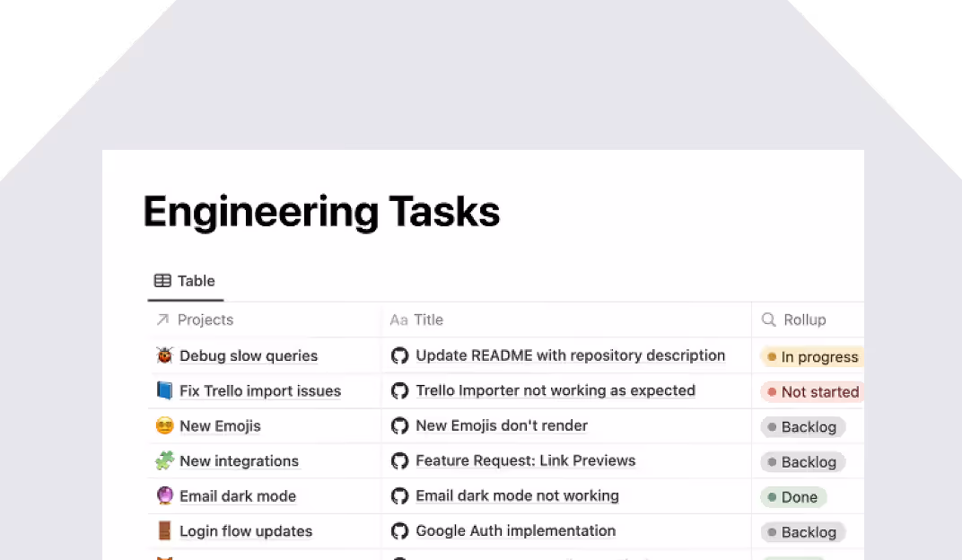The image size is (962, 560).
Task: Click the magnifier icon in Rollup header
Action: point(769,319)
